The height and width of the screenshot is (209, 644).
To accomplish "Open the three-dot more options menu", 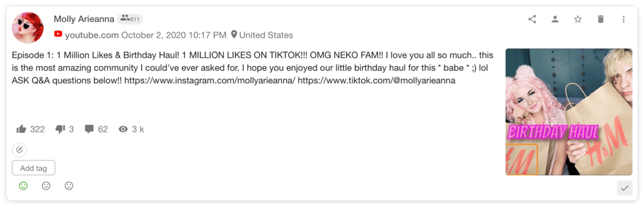I will (x=623, y=19).
